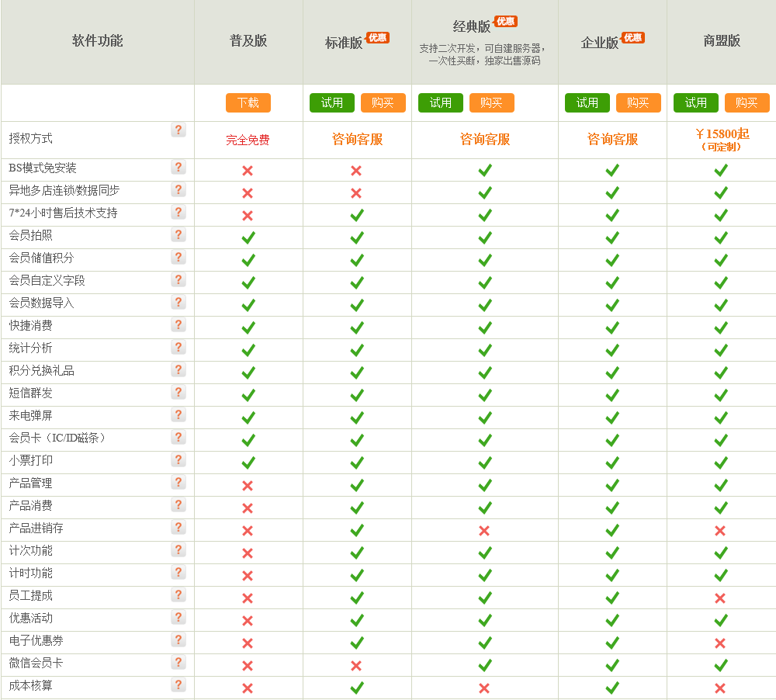This screenshot has height=700, width=776.
Task: Click help icon beside 员工提成
Action: tap(178, 595)
